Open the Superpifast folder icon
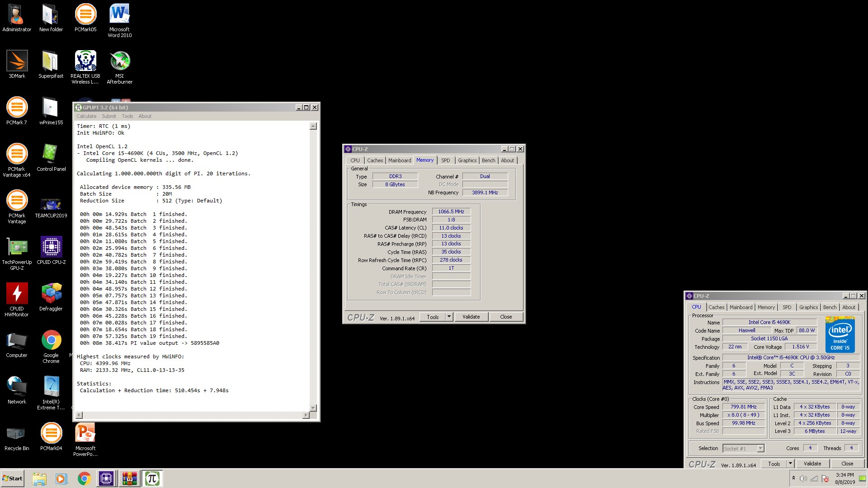868x488 pixels. pos(51,65)
